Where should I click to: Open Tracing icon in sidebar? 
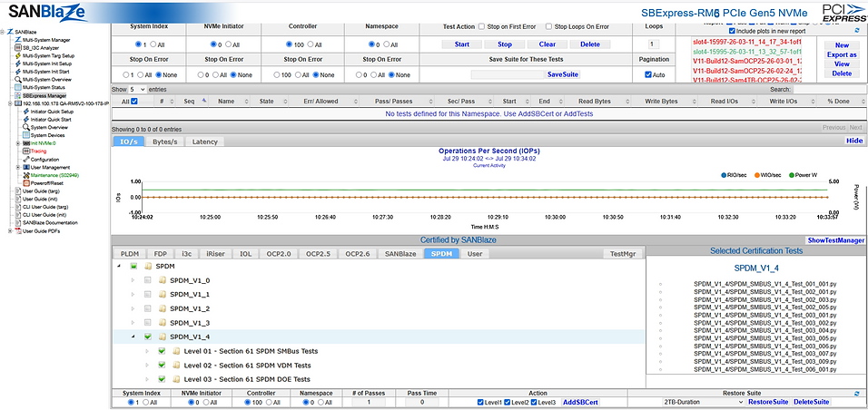[x=26, y=151]
